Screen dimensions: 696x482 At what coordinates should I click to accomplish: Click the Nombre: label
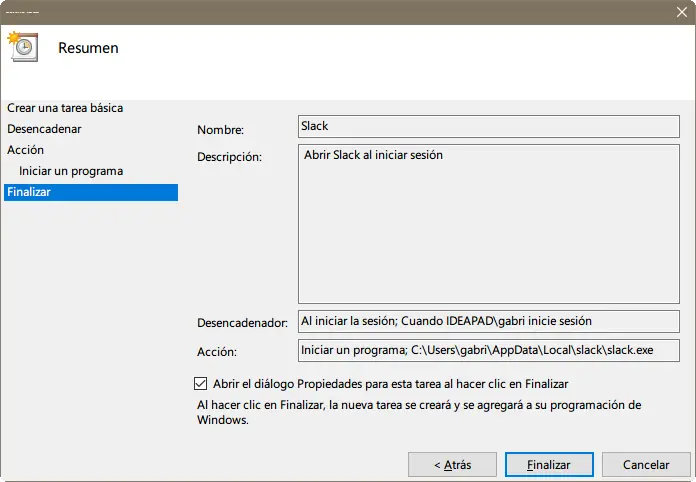coord(221,130)
